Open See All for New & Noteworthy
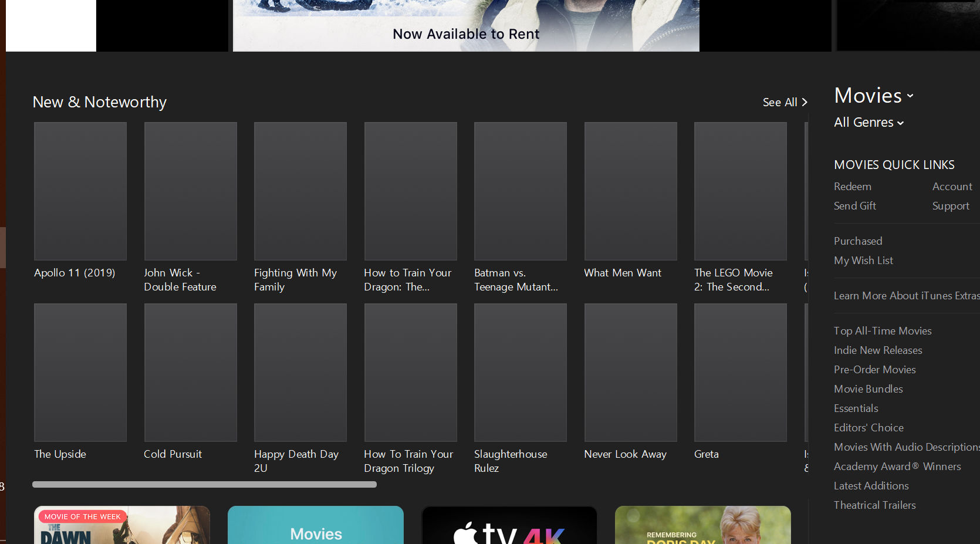980x544 pixels. click(x=785, y=102)
